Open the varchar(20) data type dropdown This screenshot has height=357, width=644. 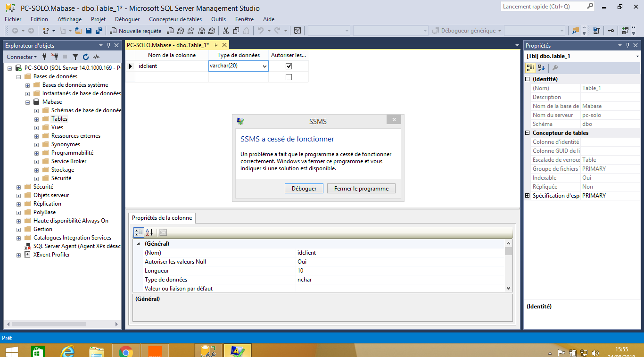[264, 66]
